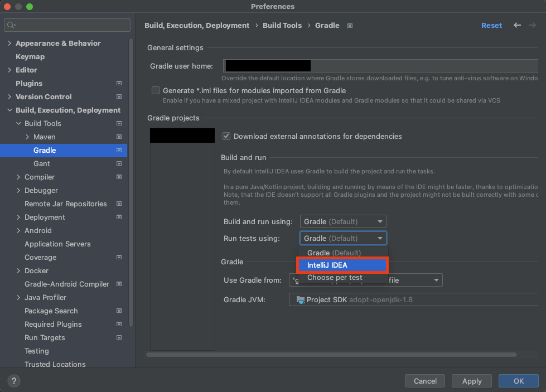
Task: Click project-level settings icon beside Plugins
Action: [x=119, y=83]
